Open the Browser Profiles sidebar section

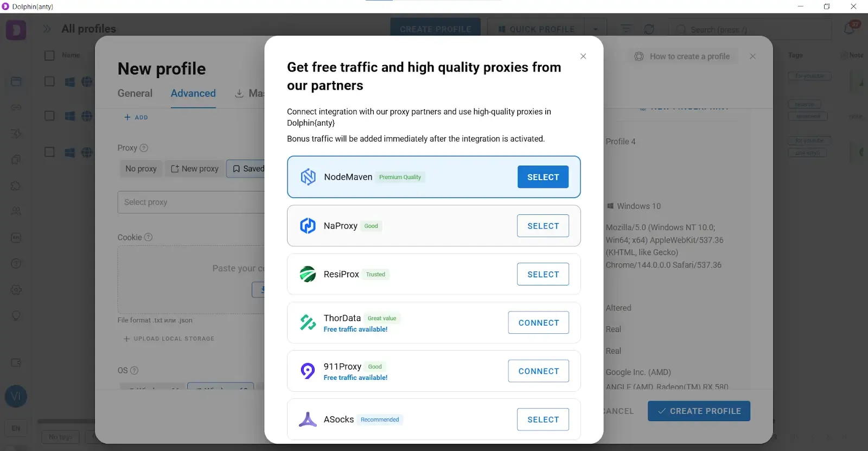[16, 81]
